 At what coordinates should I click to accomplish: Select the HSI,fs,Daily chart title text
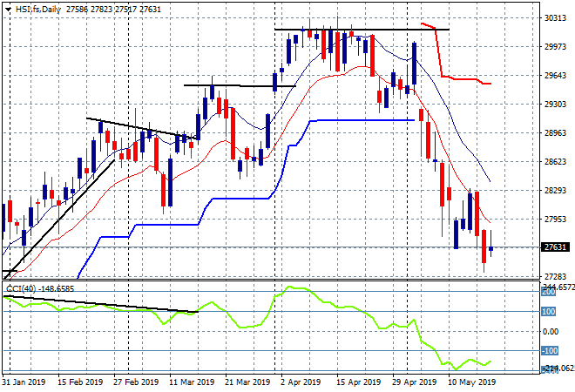tap(38, 10)
